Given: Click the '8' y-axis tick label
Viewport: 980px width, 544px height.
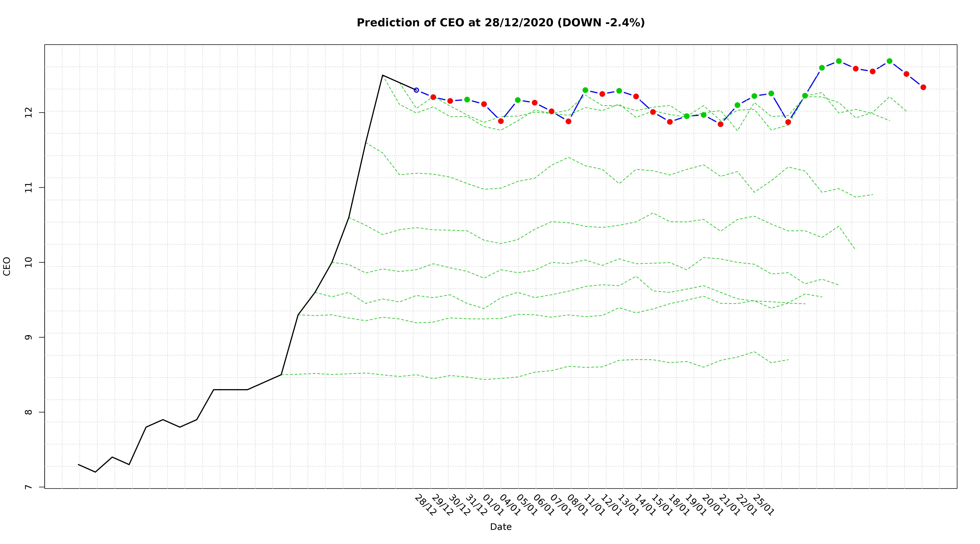Looking at the screenshot, I should coord(28,413).
